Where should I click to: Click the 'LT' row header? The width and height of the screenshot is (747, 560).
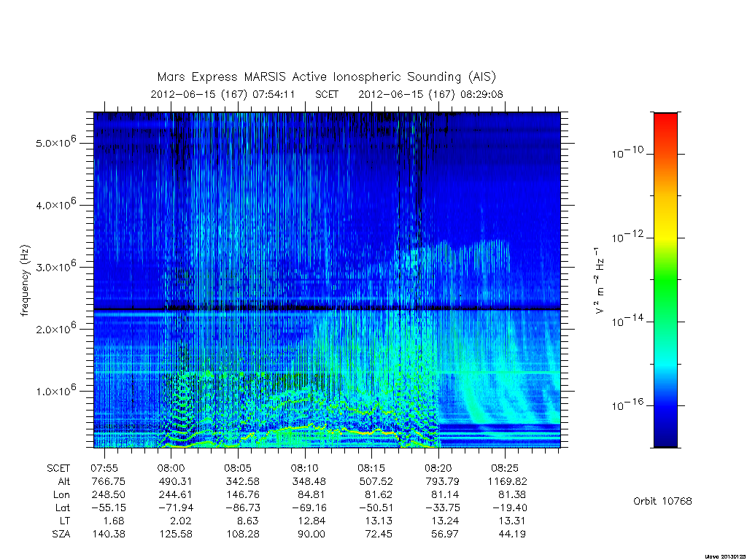65,521
